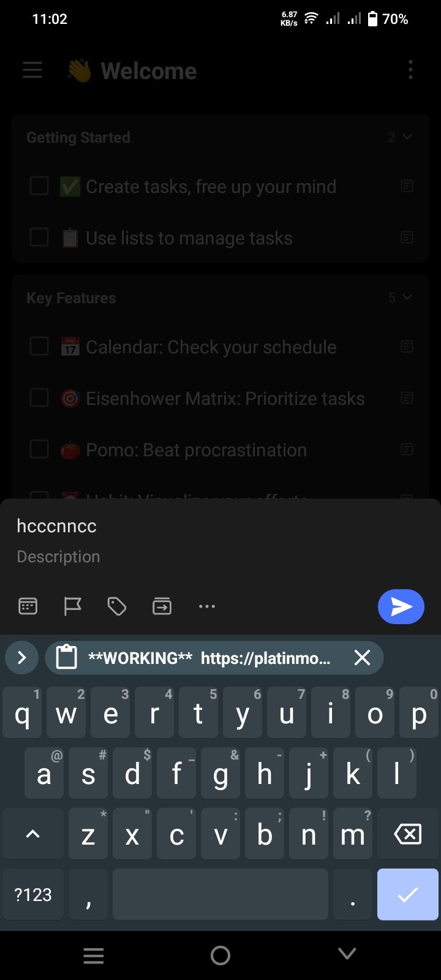Screen dimensions: 441x980
Task: Open the hamburger menu next to Welcome
Action: [32, 70]
